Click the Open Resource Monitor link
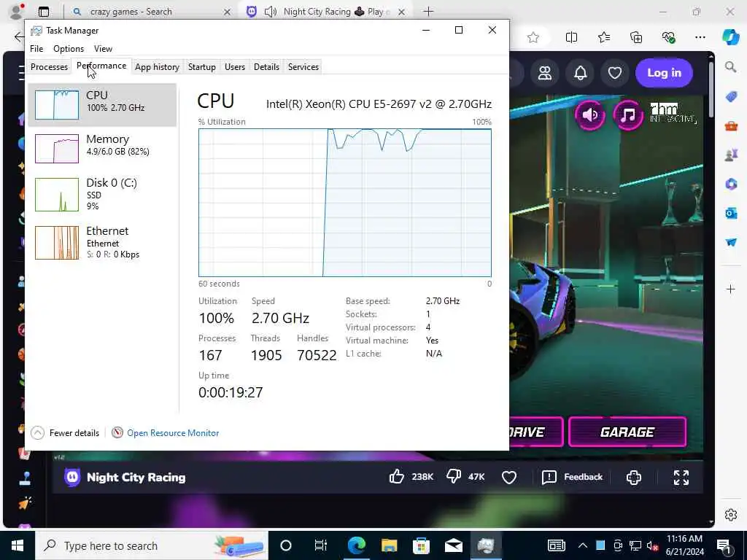747x560 pixels. coord(173,433)
